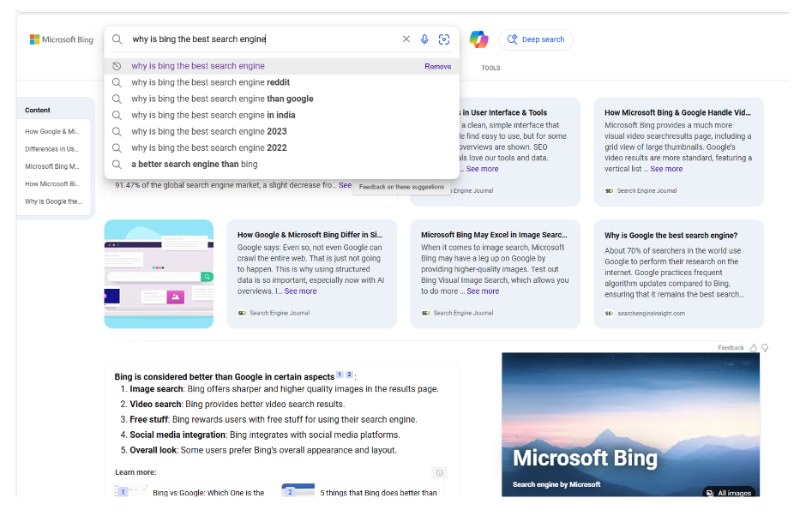Clear the search query with X icon
The width and height of the screenshot is (812, 522).
[406, 39]
